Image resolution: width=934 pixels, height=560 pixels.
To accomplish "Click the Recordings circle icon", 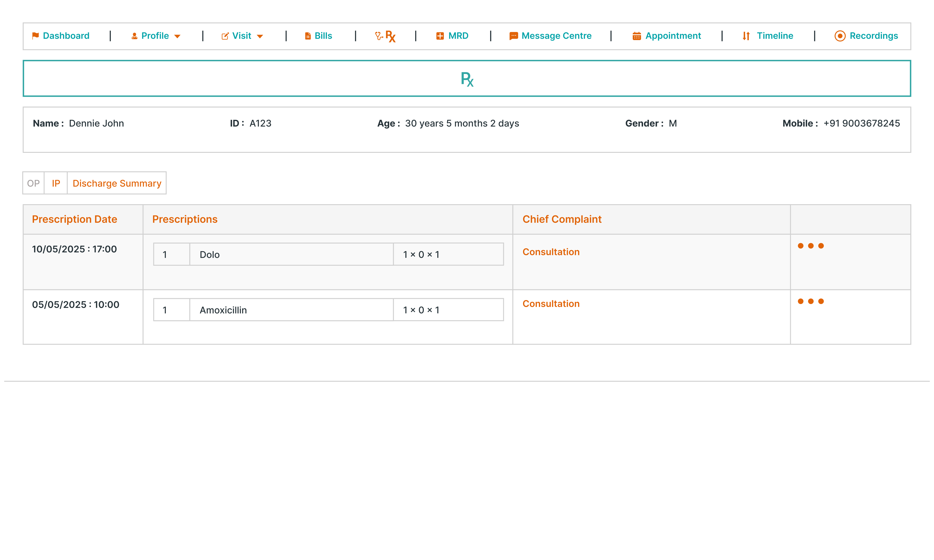I will [840, 36].
